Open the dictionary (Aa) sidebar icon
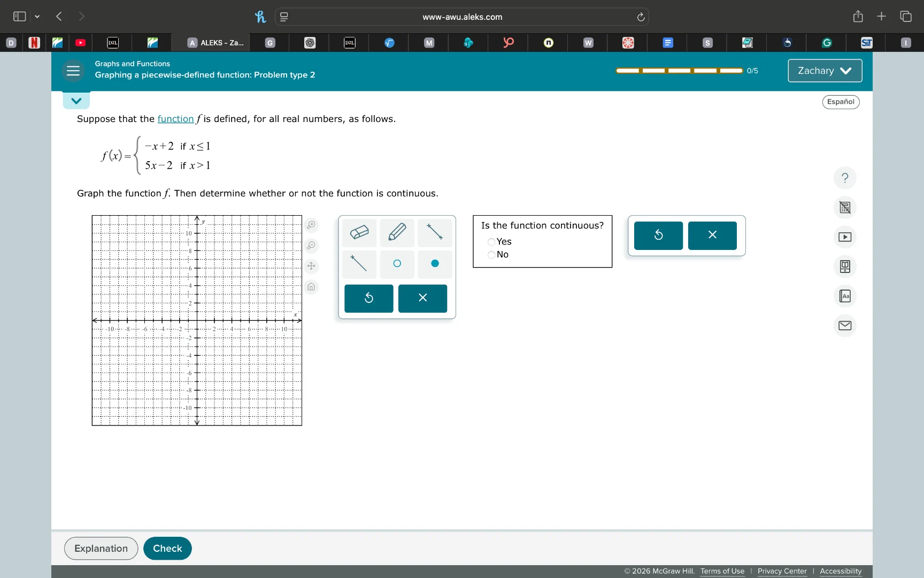 (x=845, y=296)
